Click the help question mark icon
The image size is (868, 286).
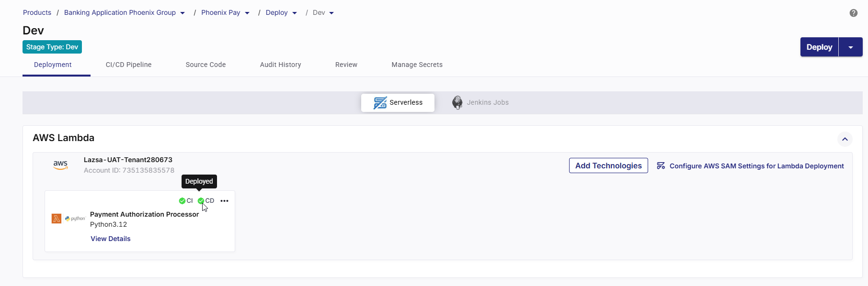click(853, 13)
